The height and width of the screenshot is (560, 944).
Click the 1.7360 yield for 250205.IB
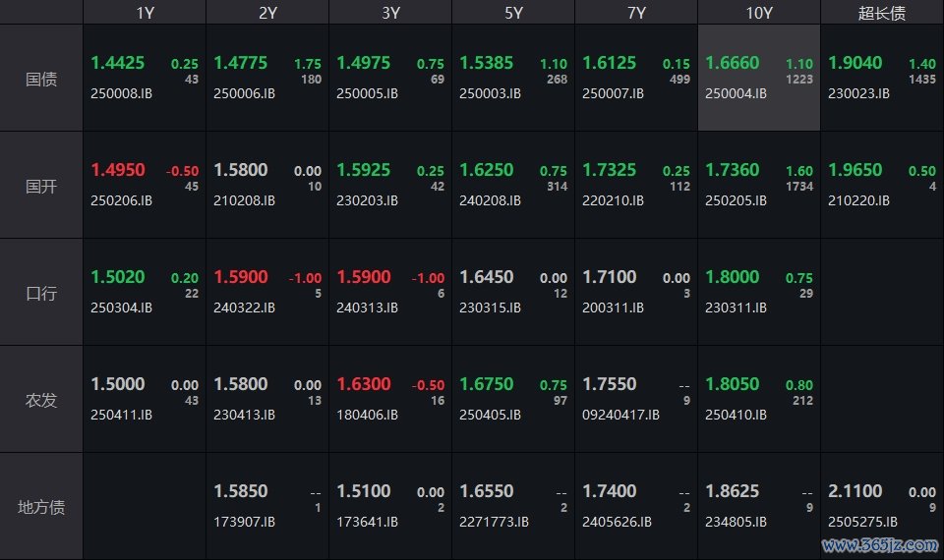pyautogui.click(x=732, y=170)
